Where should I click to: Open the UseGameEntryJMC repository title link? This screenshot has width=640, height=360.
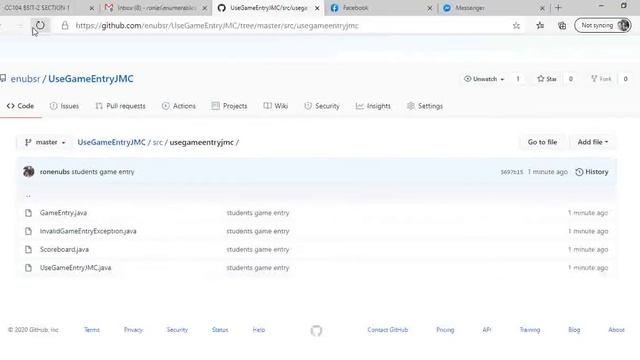point(91,79)
